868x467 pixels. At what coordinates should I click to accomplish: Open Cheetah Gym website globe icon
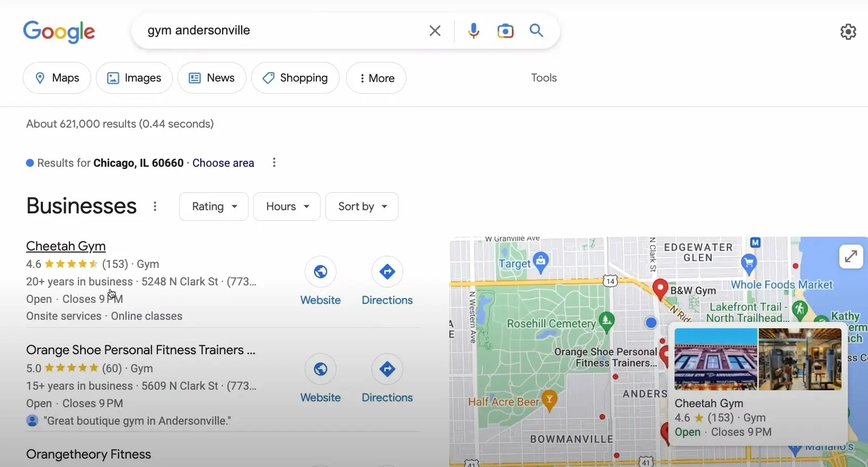pyautogui.click(x=321, y=272)
